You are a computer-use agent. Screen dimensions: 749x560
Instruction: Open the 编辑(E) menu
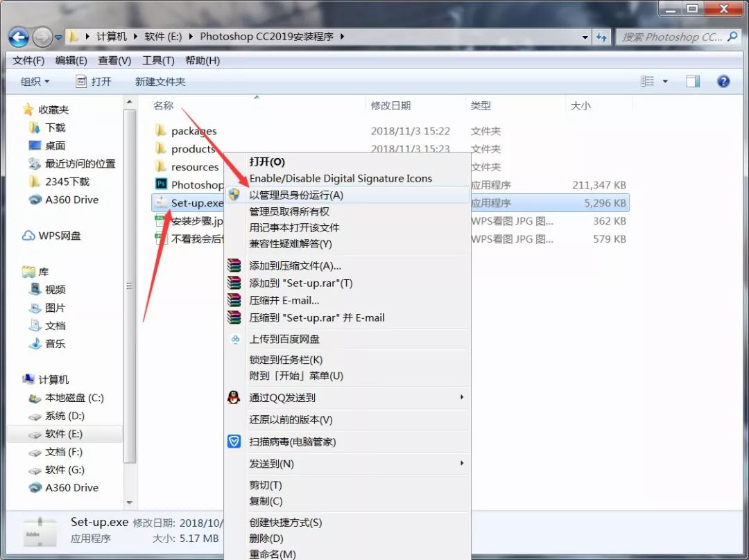click(71, 60)
